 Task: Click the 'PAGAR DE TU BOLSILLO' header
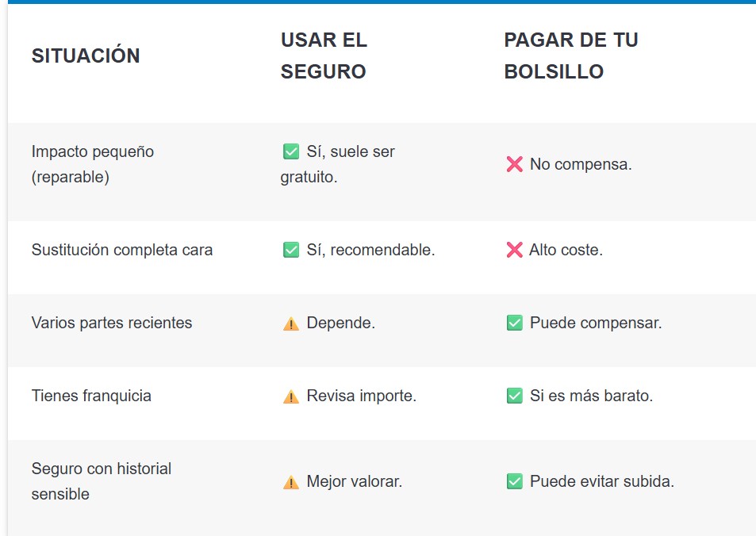(x=571, y=56)
